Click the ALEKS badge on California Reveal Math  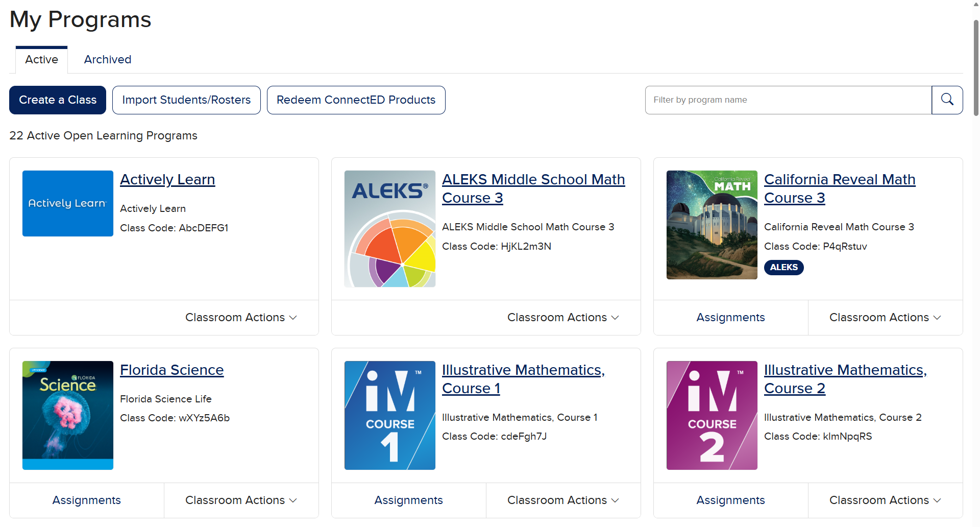coord(783,267)
